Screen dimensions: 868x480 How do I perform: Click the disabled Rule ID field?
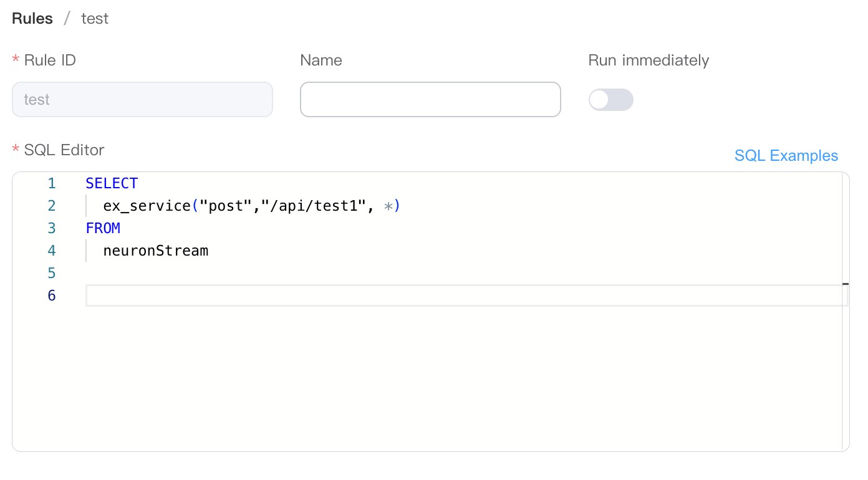tap(142, 100)
